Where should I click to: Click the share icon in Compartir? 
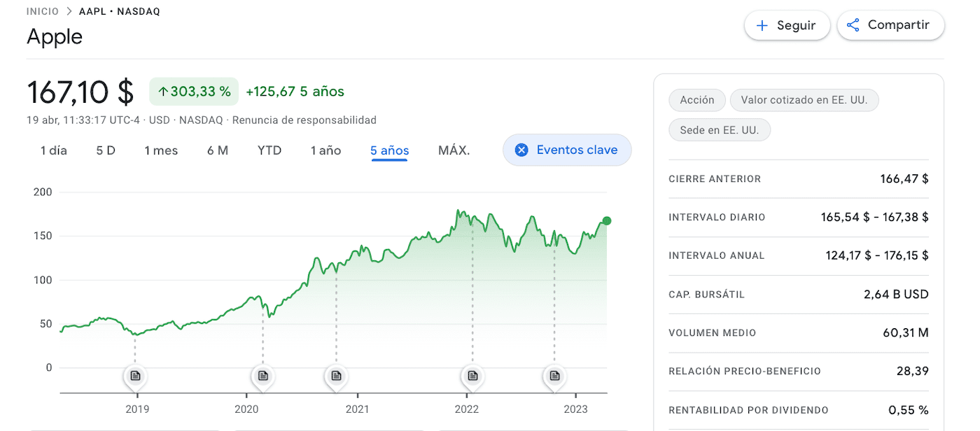(x=853, y=25)
